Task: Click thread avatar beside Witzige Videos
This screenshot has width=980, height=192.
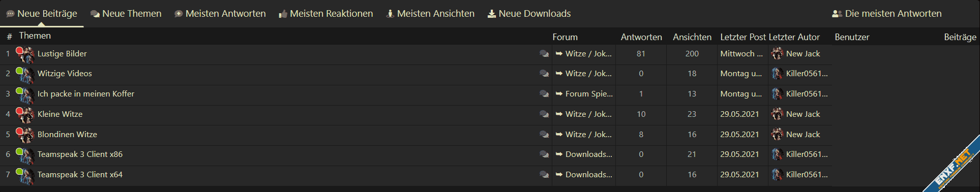Action: (x=25, y=75)
